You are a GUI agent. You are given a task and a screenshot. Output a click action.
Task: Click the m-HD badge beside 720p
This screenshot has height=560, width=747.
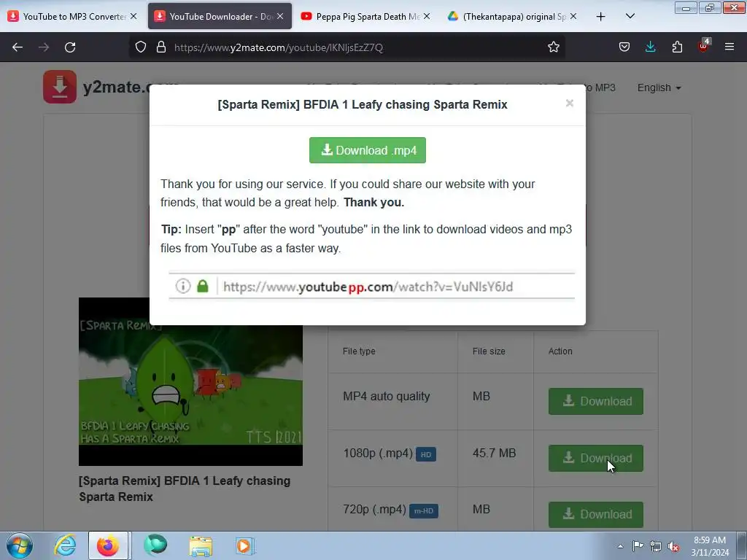[x=424, y=511]
